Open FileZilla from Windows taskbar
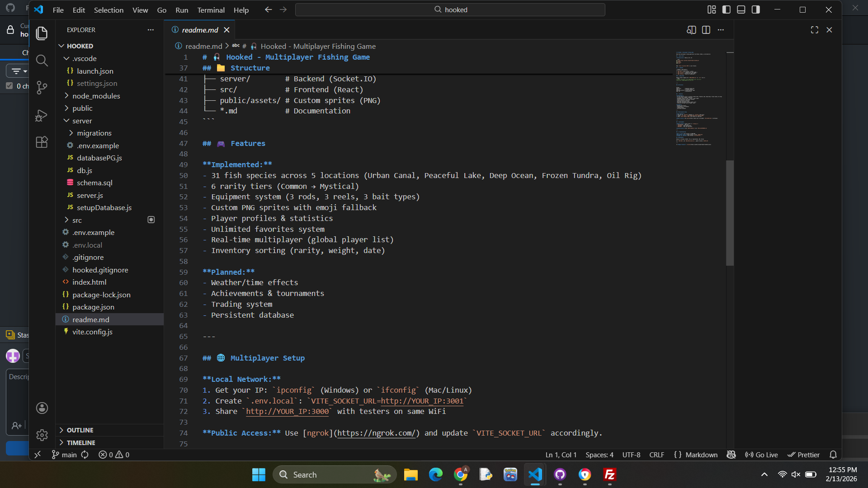 click(x=609, y=474)
